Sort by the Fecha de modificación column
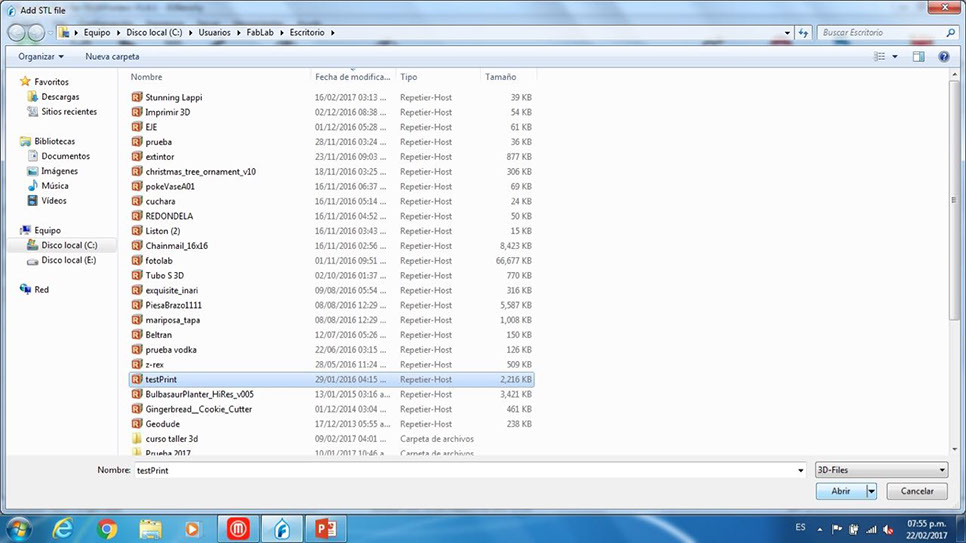Viewport: 966px width, 543px height. [353, 77]
